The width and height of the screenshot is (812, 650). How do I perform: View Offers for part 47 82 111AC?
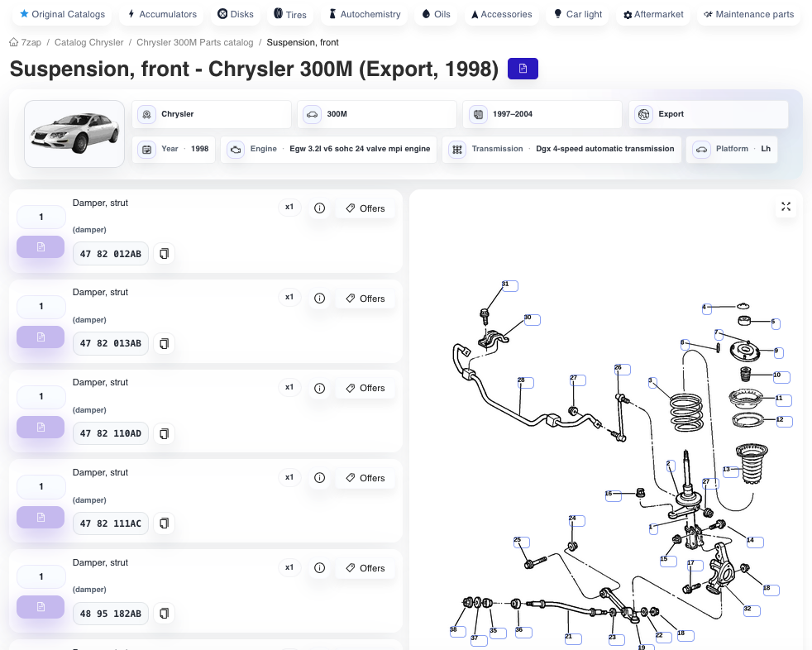[365, 478]
